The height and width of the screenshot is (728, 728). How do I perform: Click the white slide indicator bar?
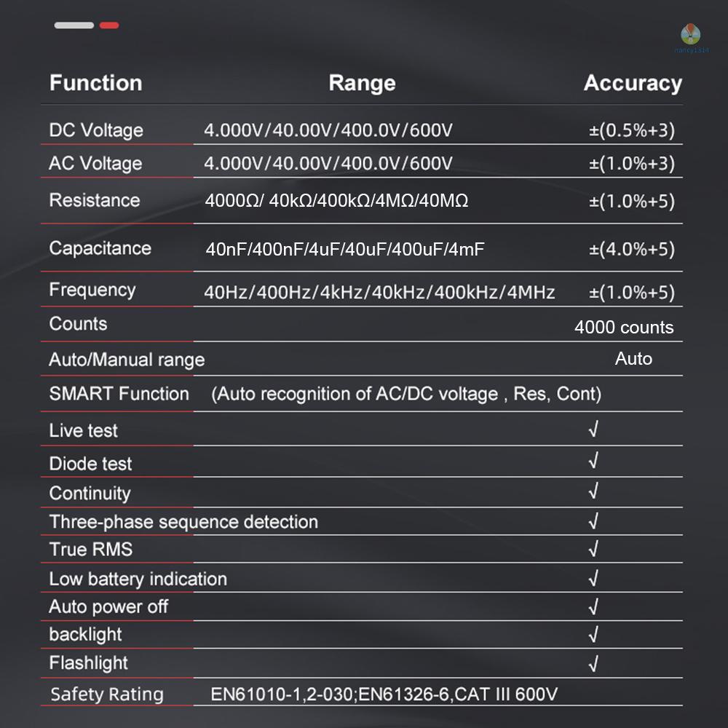point(74,25)
